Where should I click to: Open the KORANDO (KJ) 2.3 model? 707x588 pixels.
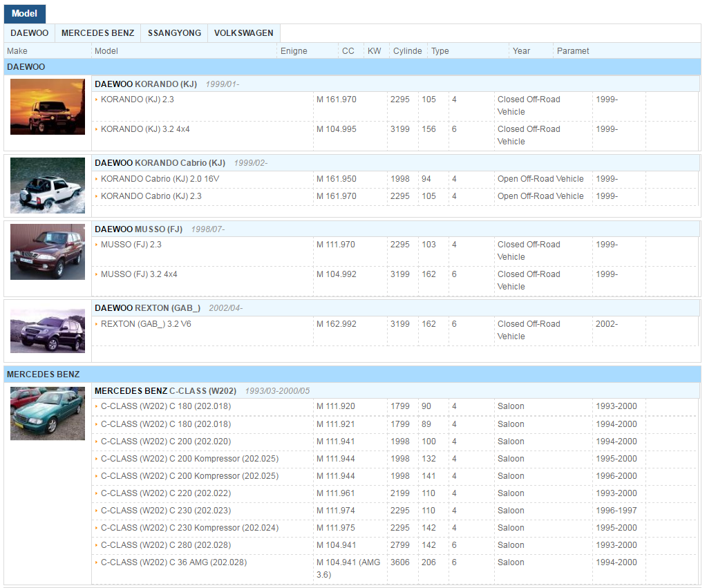click(138, 99)
